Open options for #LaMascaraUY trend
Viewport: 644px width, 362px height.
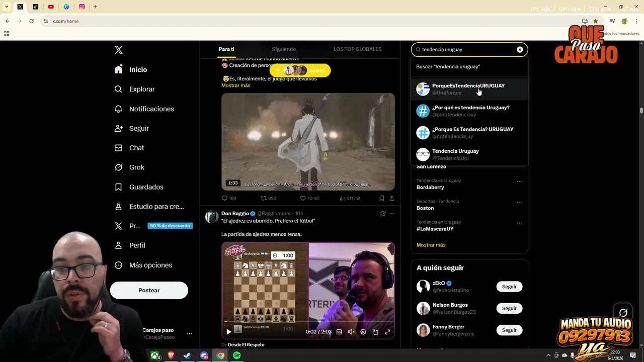coord(519,223)
